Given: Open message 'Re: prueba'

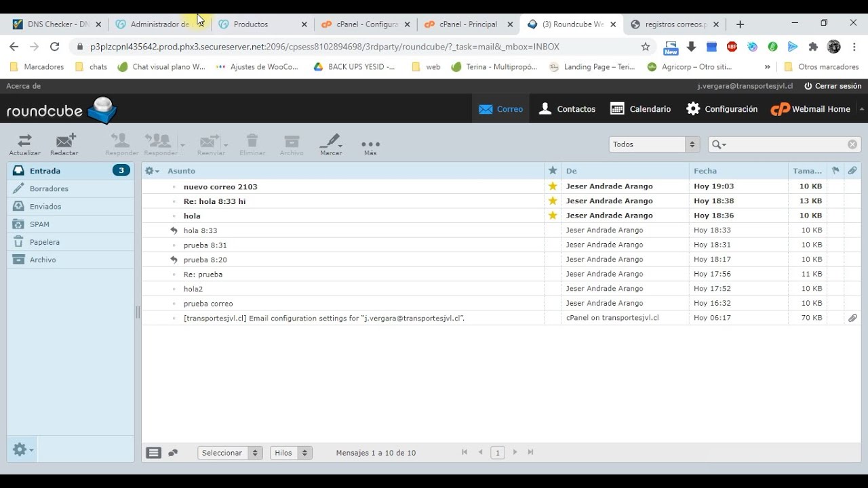Looking at the screenshot, I should coord(203,274).
